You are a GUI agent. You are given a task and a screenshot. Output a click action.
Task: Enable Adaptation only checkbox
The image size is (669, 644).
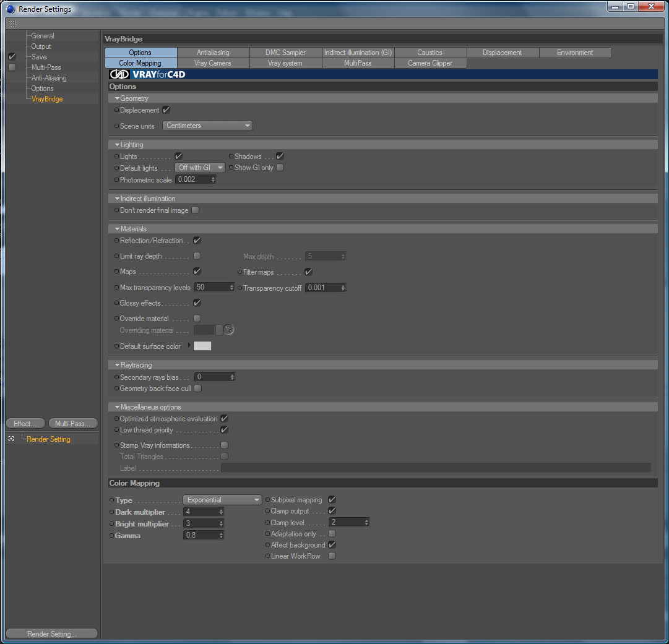[332, 533]
